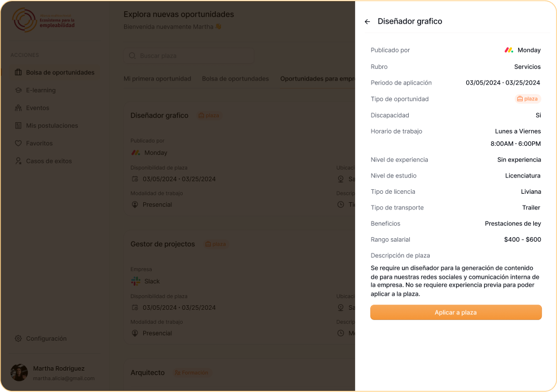The image size is (557, 392).
Task: Click the Buscar plaza search field
Action: click(189, 56)
